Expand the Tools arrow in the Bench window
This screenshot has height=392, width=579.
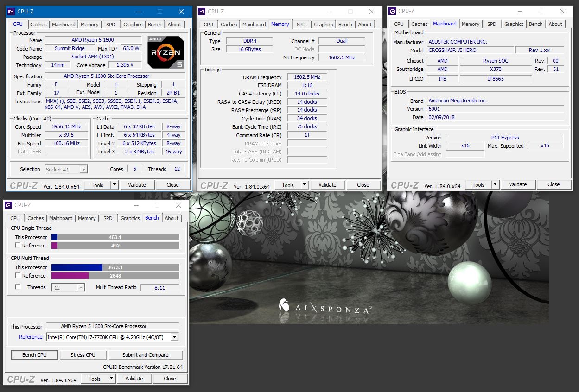point(111,379)
